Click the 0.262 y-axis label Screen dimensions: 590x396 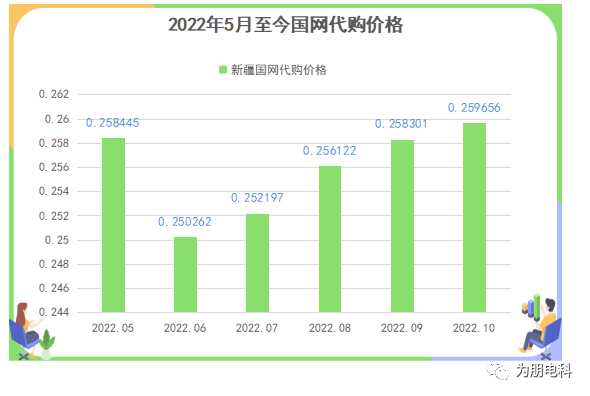(54, 94)
